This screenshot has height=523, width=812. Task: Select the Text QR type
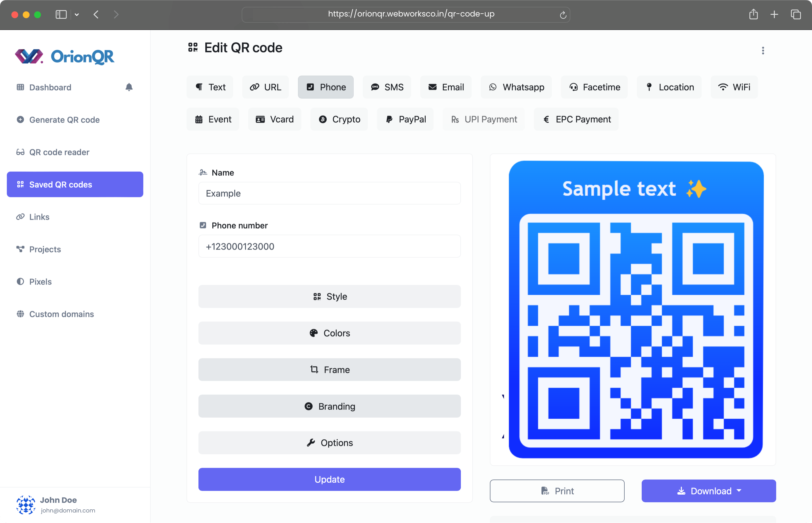click(x=210, y=87)
